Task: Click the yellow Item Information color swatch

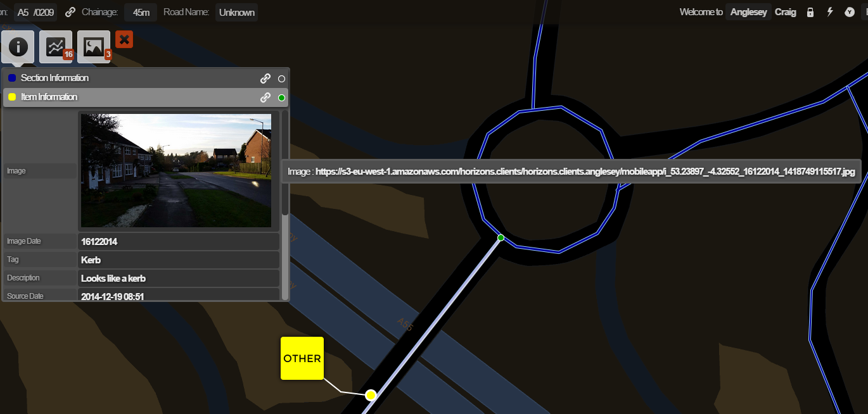Action: tap(12, 97)
